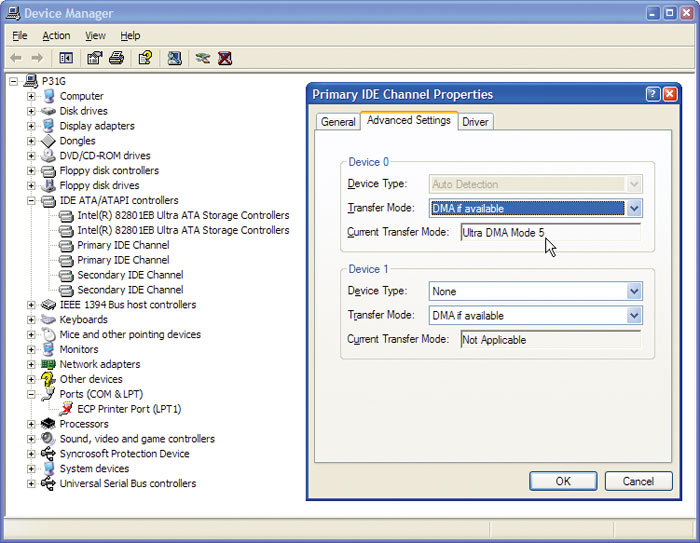The image size is (700, 543).
Task: Open Device 0 Transfer Mode dropdown
Action: coord(633,208)
